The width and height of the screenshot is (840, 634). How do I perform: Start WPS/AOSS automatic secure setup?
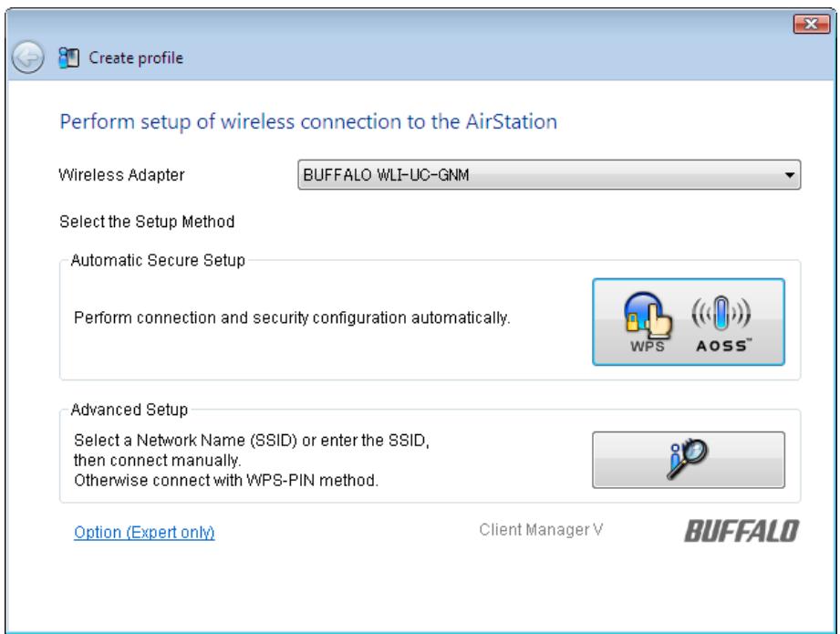689,322
